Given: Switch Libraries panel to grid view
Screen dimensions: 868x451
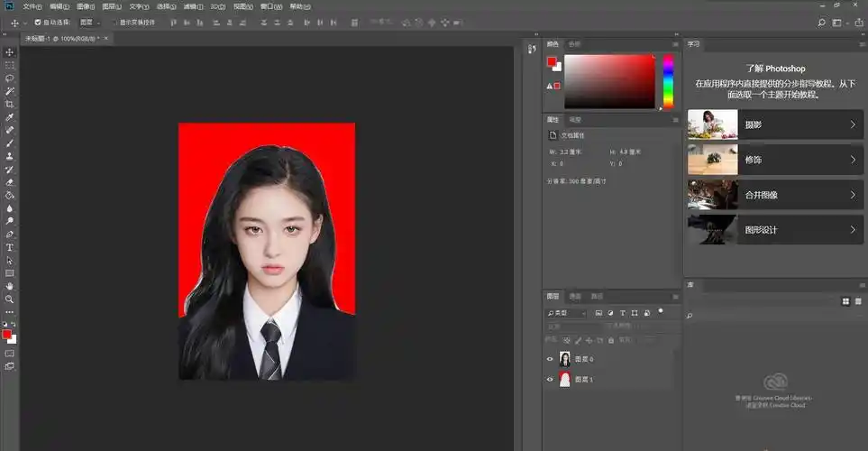Looking at the screenshot, I should (845, 301).
